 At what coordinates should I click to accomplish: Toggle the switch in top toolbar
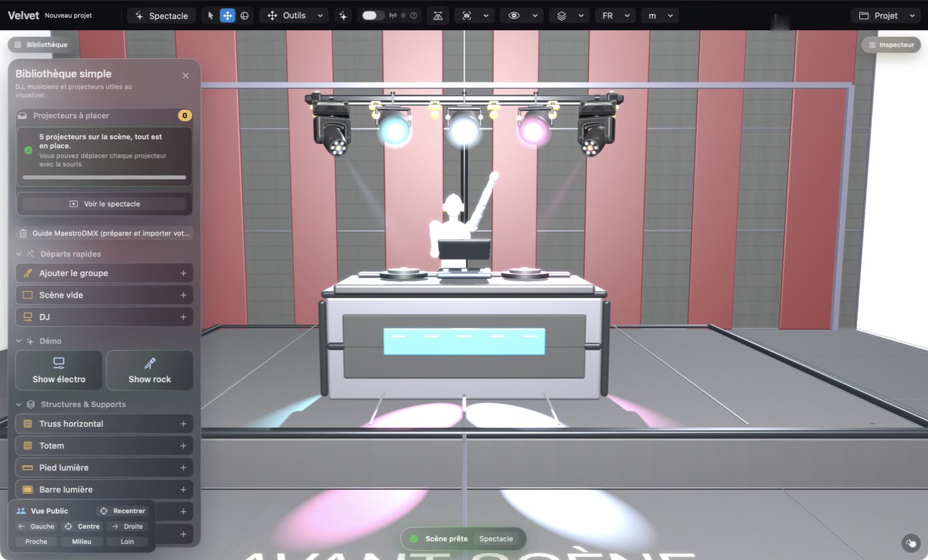[x=372, y=15]
